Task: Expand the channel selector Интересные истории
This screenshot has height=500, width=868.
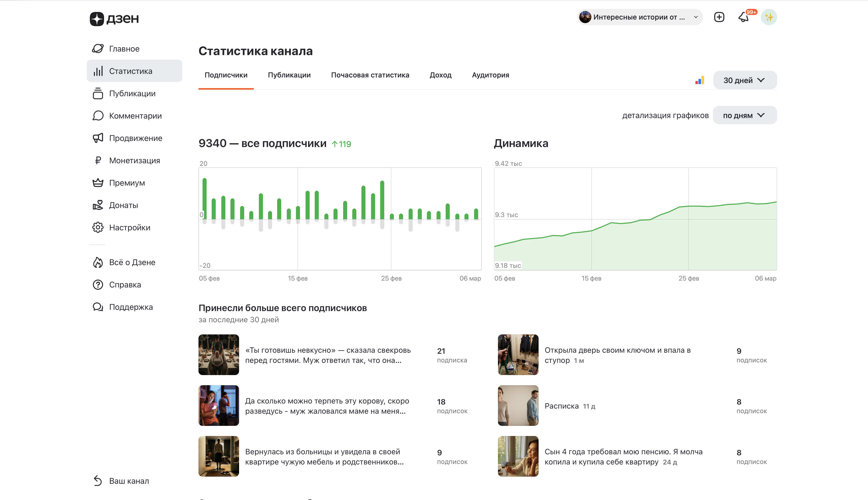Action: (639, 17)
